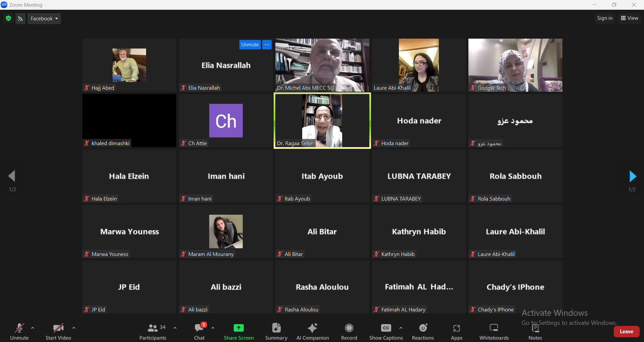Viewport: 644px width, 342px height.
Task: Expand the participants options arrow
Action: tap(175, 328)
